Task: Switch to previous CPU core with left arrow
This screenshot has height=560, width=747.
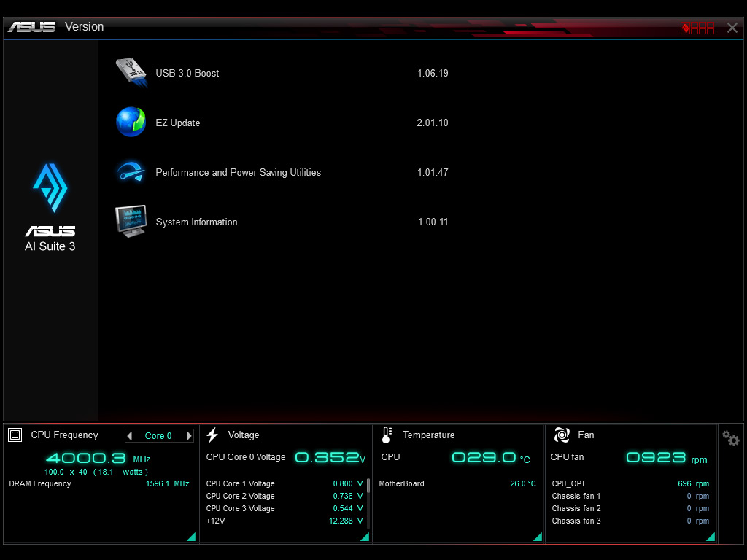Action: (x=130, y=436)
